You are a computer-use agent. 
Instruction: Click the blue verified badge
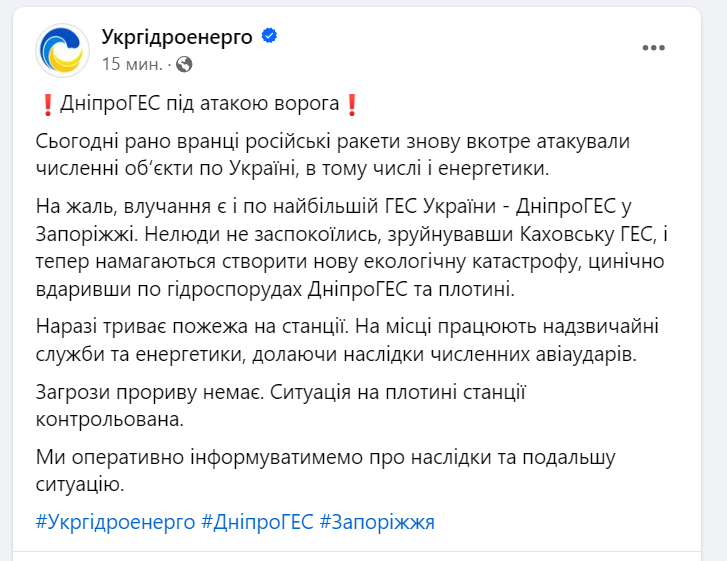269,37
